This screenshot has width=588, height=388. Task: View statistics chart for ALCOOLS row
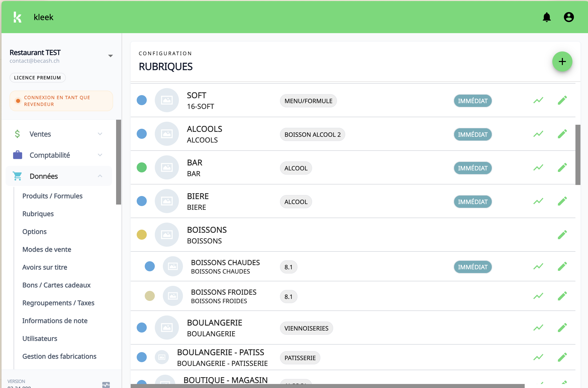click(538, 134)
